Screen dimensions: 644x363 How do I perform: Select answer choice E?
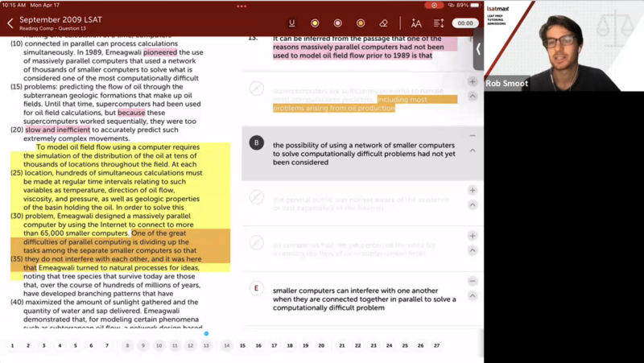pos(256,288)
